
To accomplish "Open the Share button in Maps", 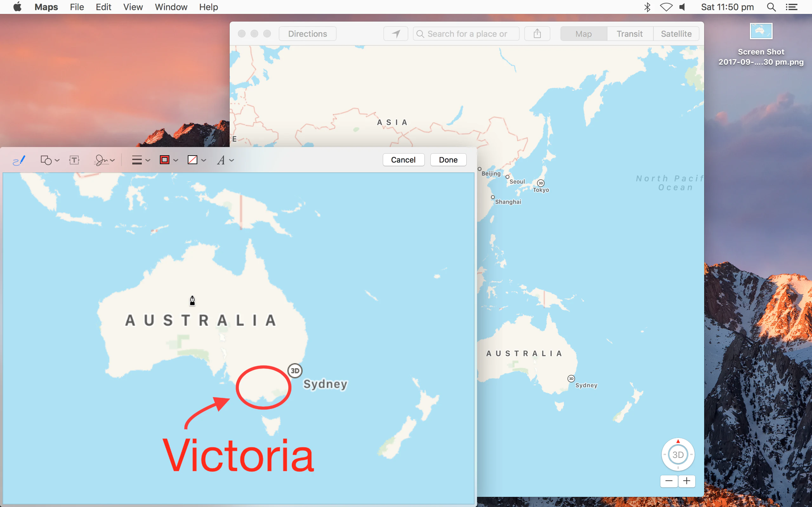I will click(537, 34).
